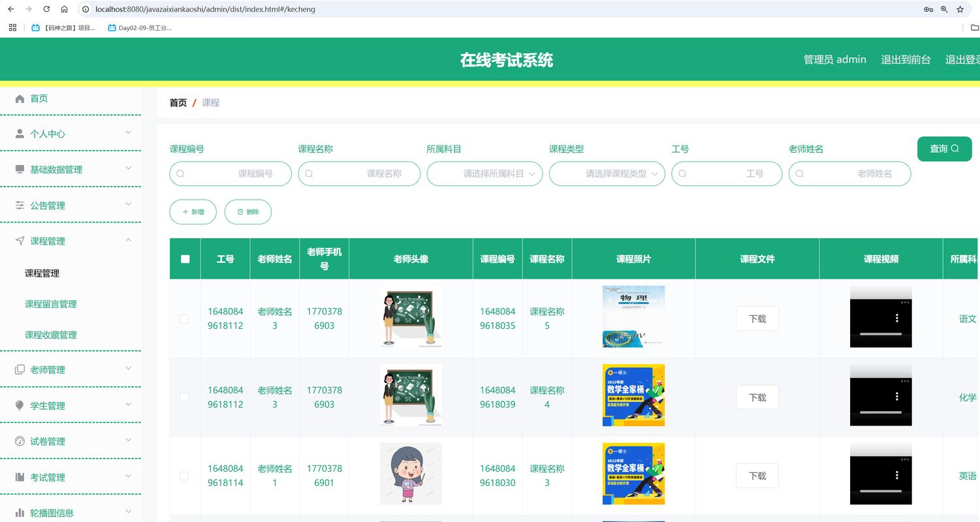980x522 pixels.
Task: Select 课程管理 submenu item
Action: (42, 273)
